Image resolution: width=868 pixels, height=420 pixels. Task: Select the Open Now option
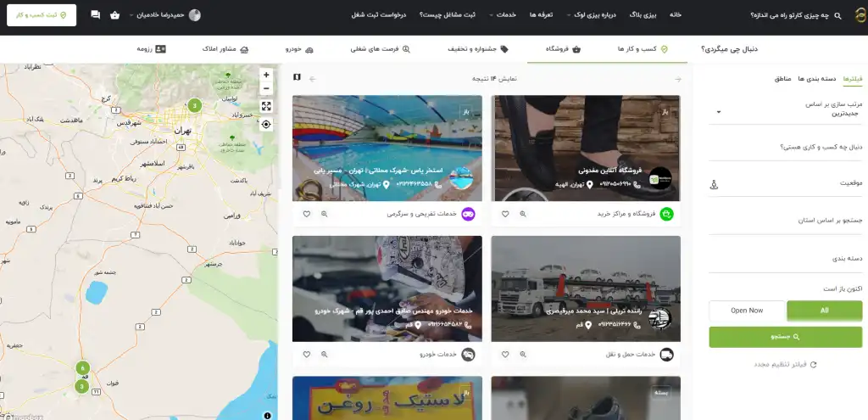pos(747,311)
